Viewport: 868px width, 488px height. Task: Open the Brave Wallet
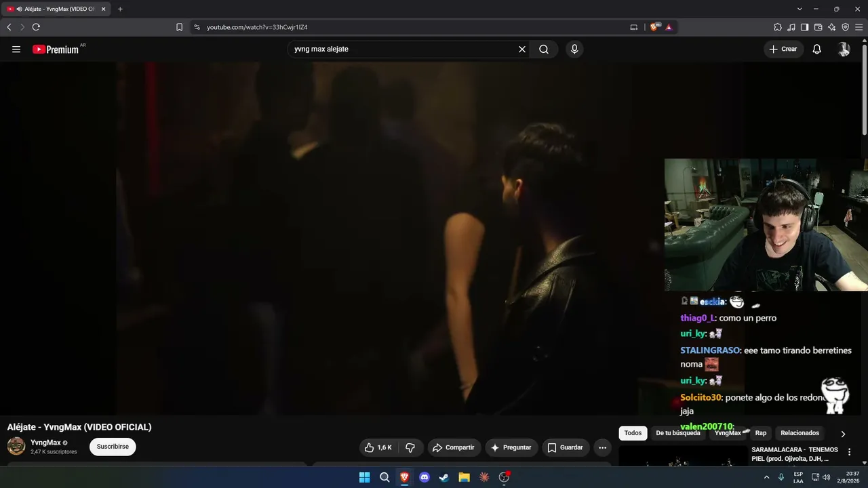[x=818, y=27]
